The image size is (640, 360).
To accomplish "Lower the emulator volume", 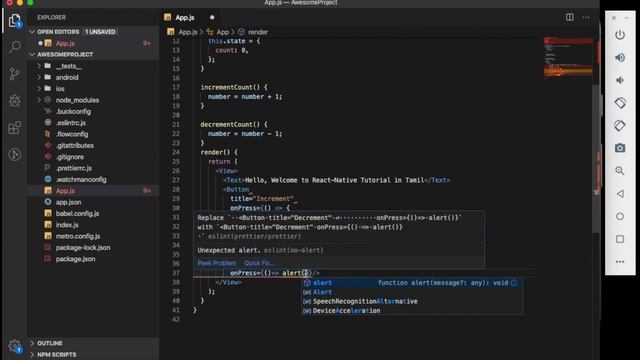I will [620, 80].
